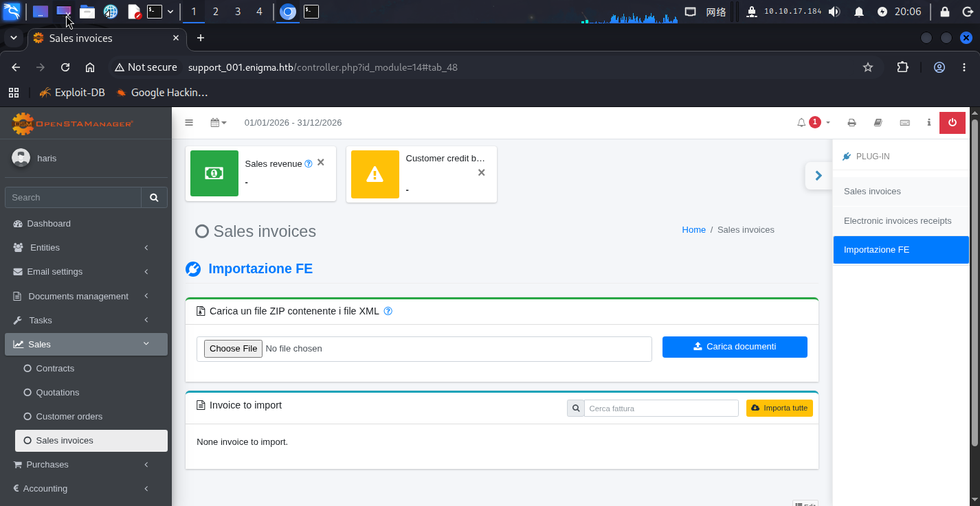The width and height of the screenshot is (980, 506).
Task: Click the red power logout button
Action: coord(952,123)
